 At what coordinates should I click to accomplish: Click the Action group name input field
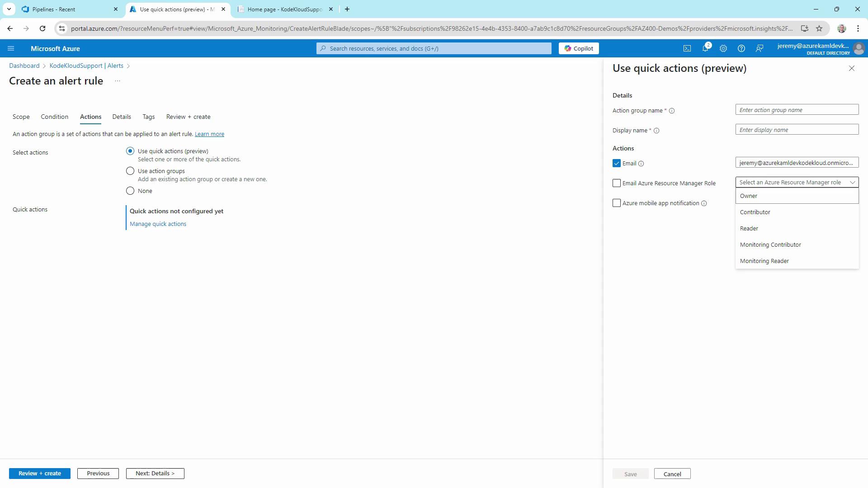[797, 110]
